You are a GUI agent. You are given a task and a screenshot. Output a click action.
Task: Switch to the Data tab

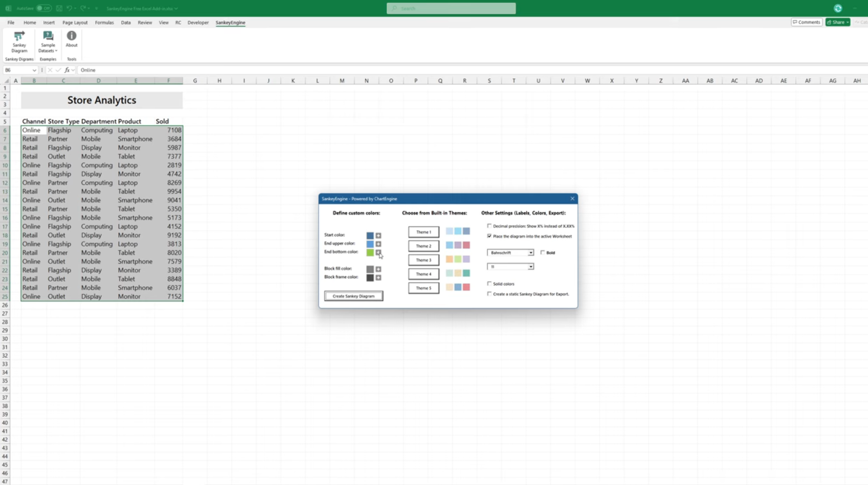coord(126,22)
